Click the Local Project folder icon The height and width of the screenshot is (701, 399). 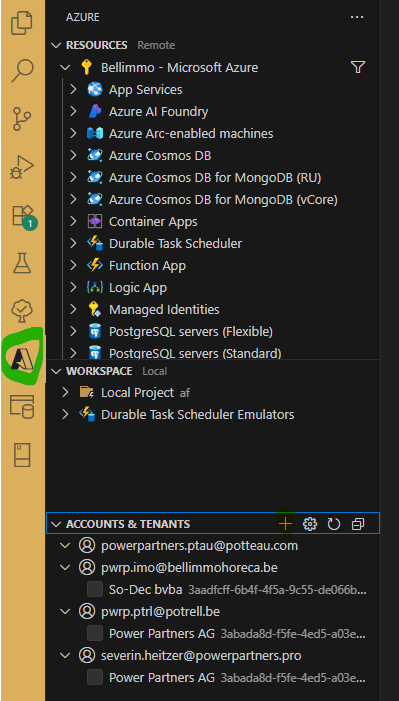[x=86, y=392]
